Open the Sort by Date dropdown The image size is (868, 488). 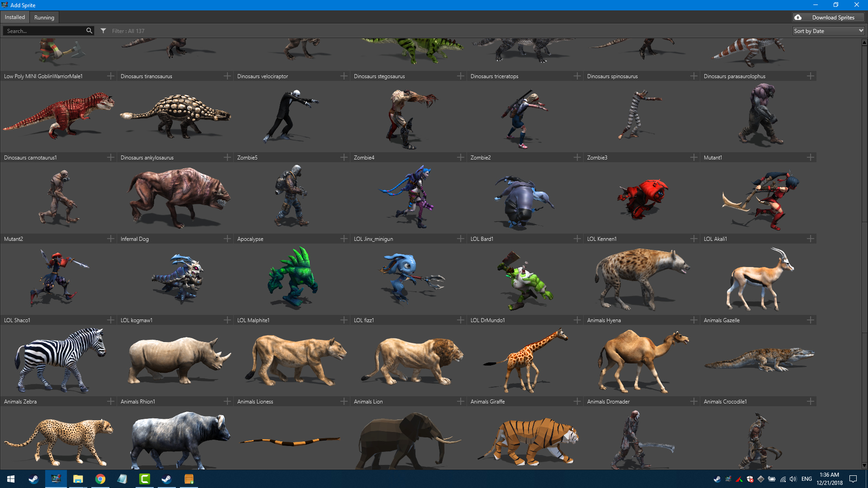(x=828, y=31)
